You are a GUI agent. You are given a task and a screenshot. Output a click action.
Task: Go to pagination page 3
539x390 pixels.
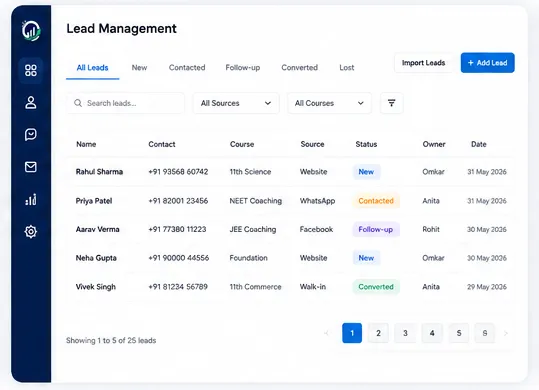click(405, 333)
